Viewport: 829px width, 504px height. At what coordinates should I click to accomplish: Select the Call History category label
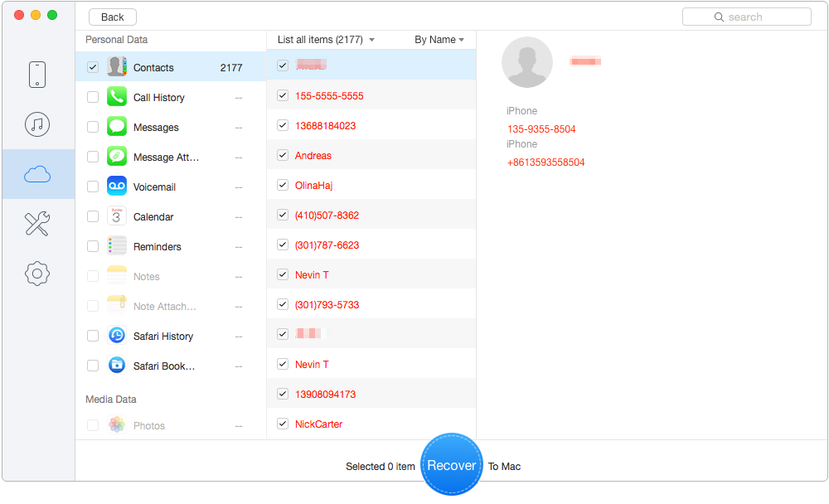(159, 97)
